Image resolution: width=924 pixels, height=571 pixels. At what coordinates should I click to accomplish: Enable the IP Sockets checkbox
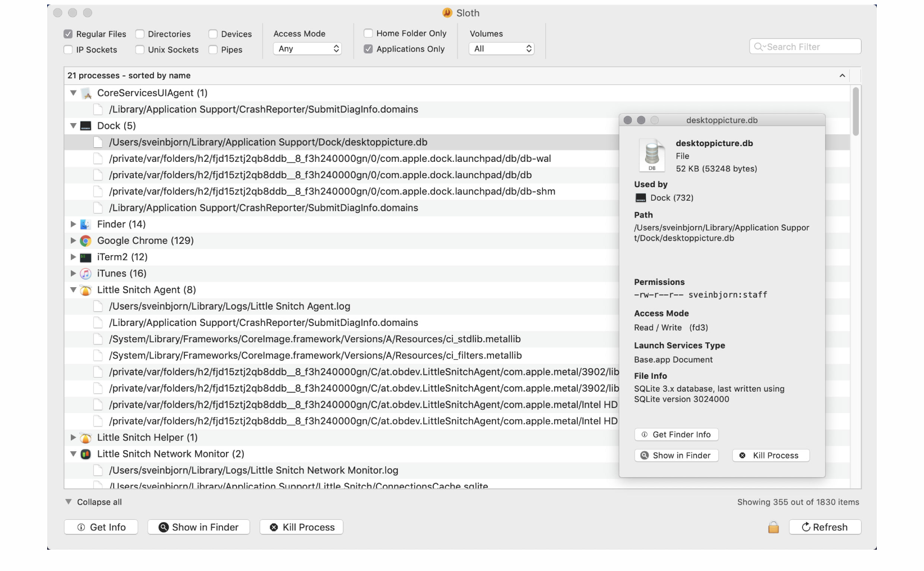tap(68, 50)
